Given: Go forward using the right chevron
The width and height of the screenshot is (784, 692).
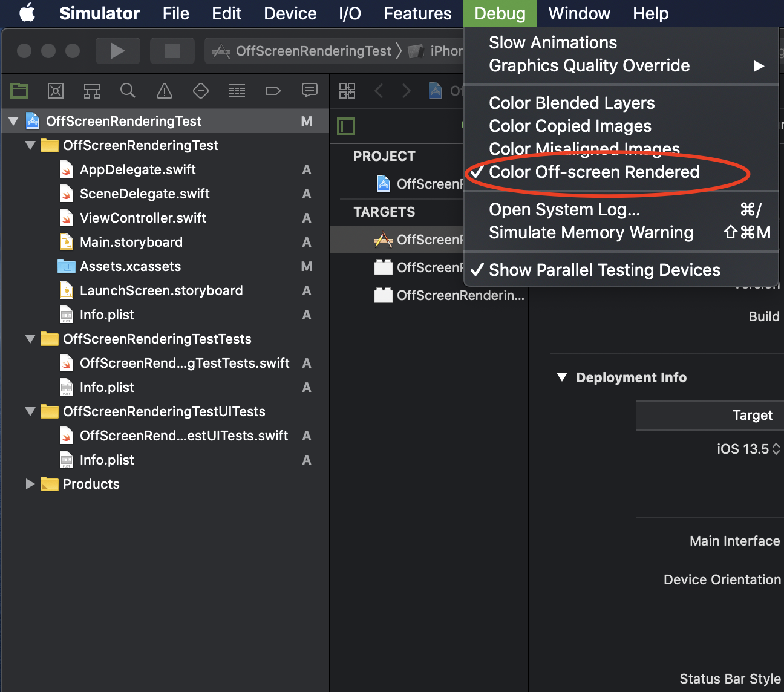Looking at the screenshot, I should pyautogui.click(x=407, y=91).
